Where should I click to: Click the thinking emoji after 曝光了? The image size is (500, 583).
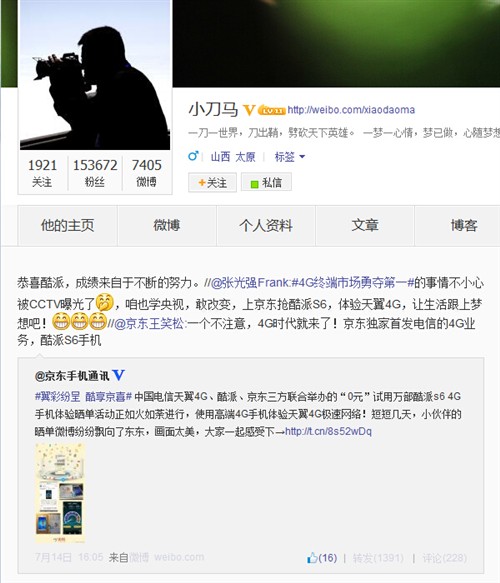tap(104, 302)
